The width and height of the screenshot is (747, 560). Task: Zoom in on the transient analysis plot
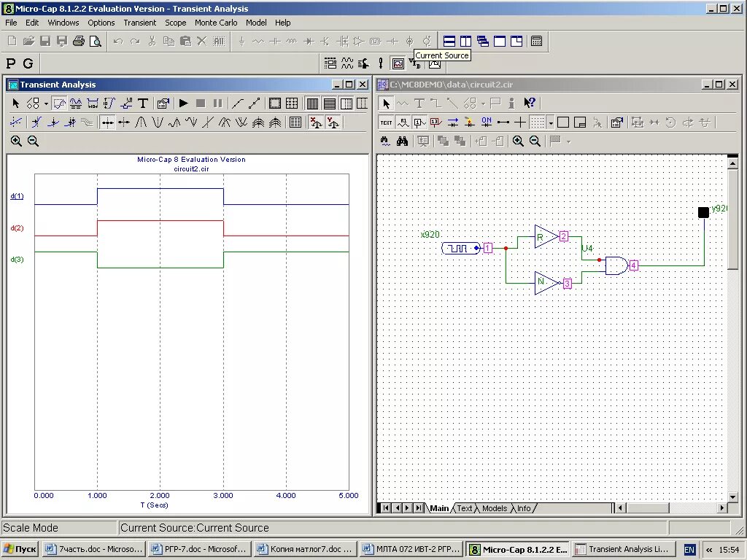16,141
